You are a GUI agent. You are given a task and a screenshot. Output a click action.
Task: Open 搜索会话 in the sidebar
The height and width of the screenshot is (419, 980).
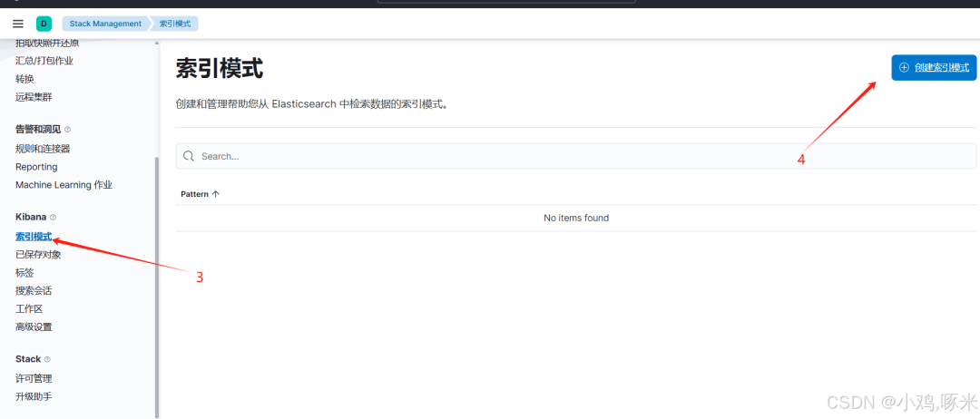tap(34, 290)
